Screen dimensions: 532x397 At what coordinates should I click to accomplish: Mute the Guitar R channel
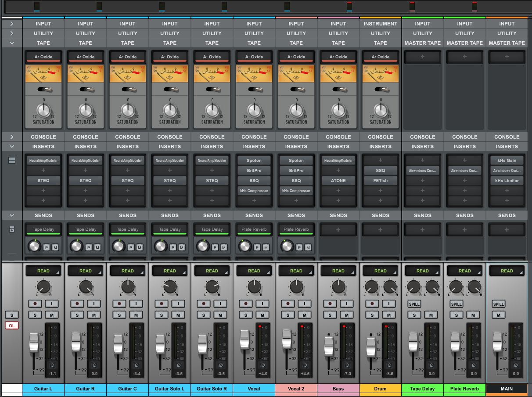pyautogui.click(x=94, y=315)
